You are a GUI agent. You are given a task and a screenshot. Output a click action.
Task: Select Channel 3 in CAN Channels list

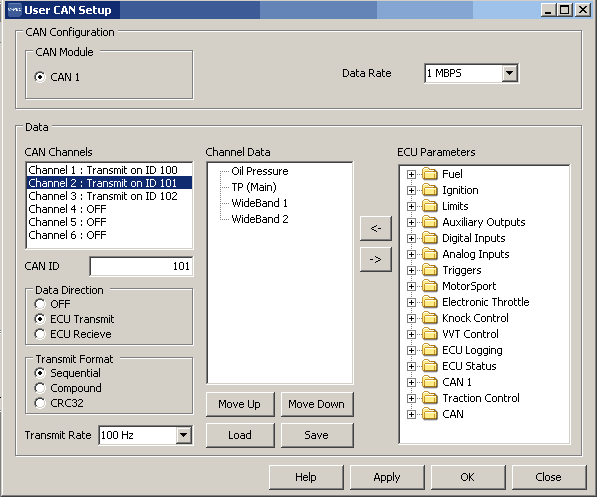(103, 196)
